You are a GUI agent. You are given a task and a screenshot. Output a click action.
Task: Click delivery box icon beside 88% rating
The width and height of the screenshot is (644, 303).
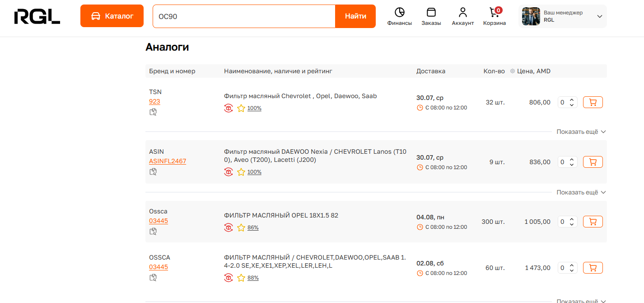click(229, 278)
